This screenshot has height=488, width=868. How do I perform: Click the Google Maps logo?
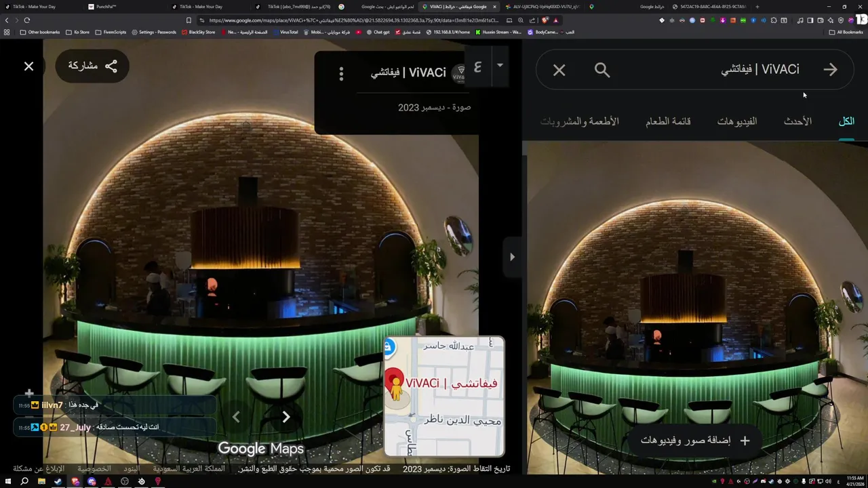(260, 448)
